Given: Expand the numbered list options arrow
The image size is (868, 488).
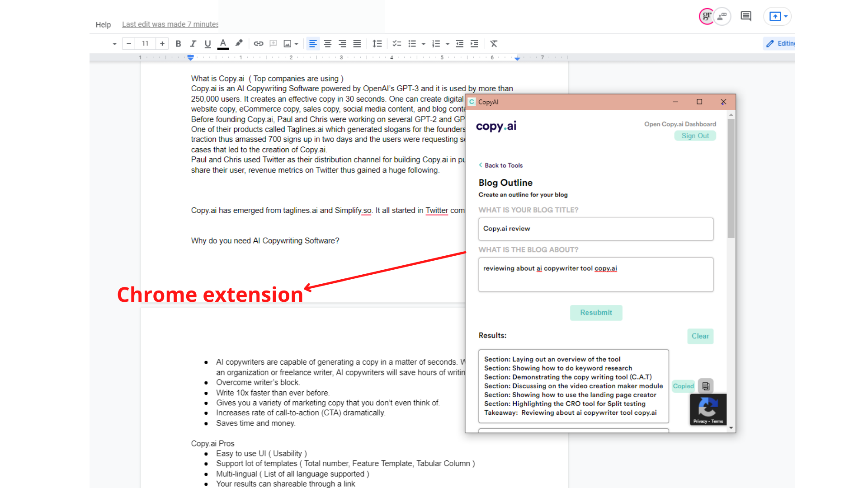Looking at the screenshot, I should [x=448, y=44].
